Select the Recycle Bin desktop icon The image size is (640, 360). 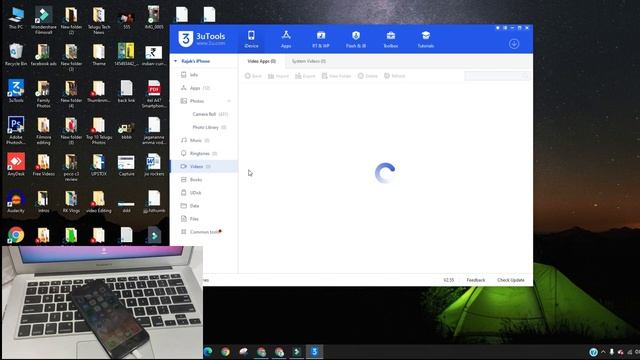point(16,55)
